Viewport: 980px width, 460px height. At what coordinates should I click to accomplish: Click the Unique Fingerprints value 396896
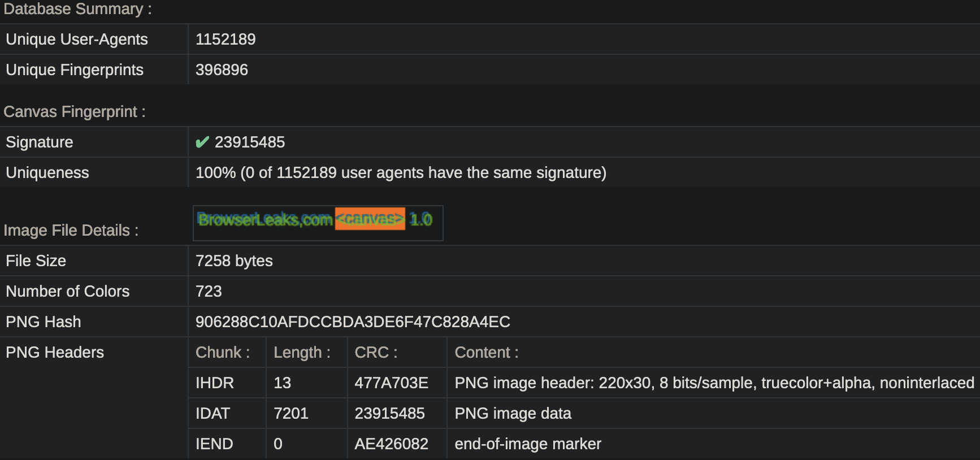(222, 70)
